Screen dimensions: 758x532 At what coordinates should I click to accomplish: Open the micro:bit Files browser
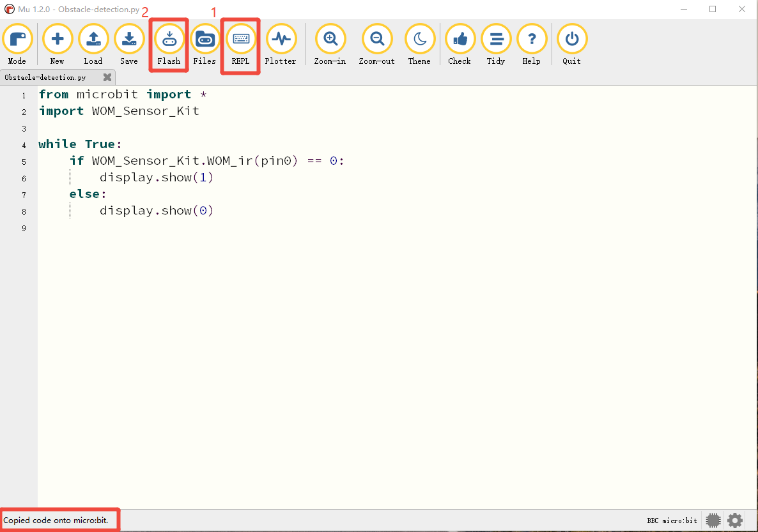click(205, 45)
